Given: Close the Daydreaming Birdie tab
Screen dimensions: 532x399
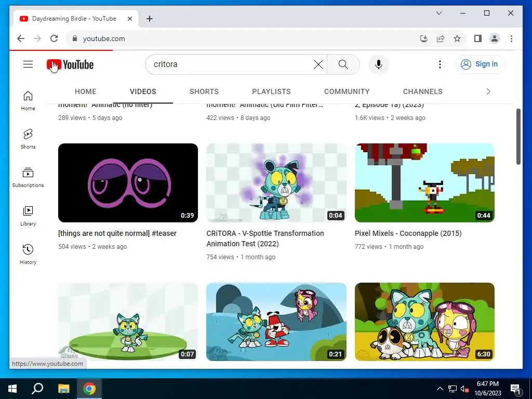Looking at the screenshot, I should click(x=129, y=19).
